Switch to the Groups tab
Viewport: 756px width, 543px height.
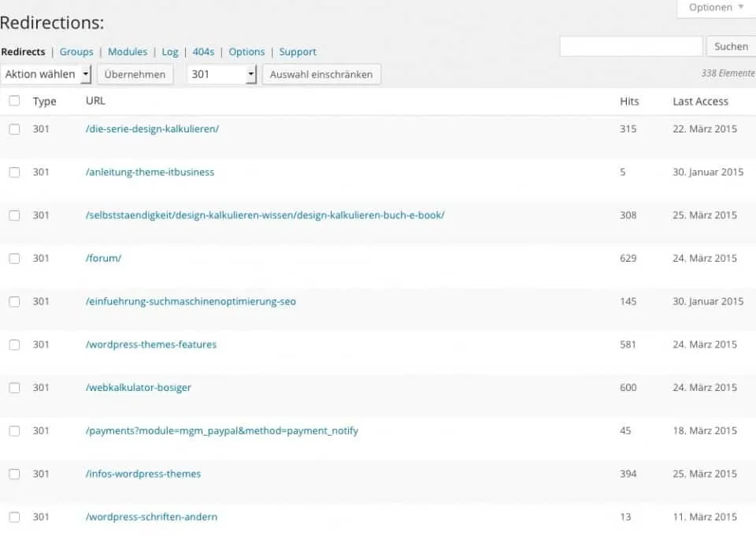pyautogui.click(x=76, y=52)
